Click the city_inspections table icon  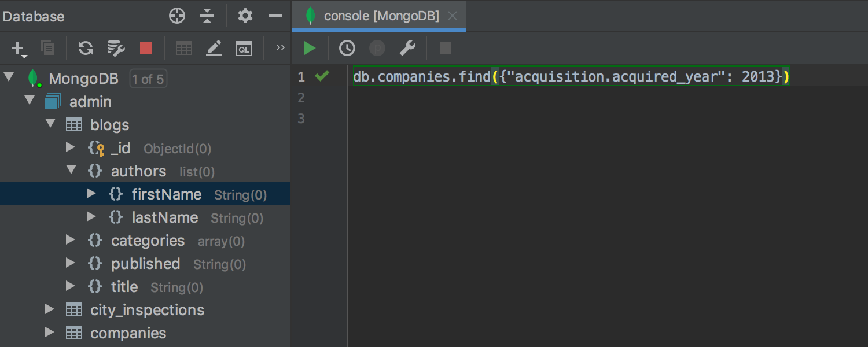74,310
